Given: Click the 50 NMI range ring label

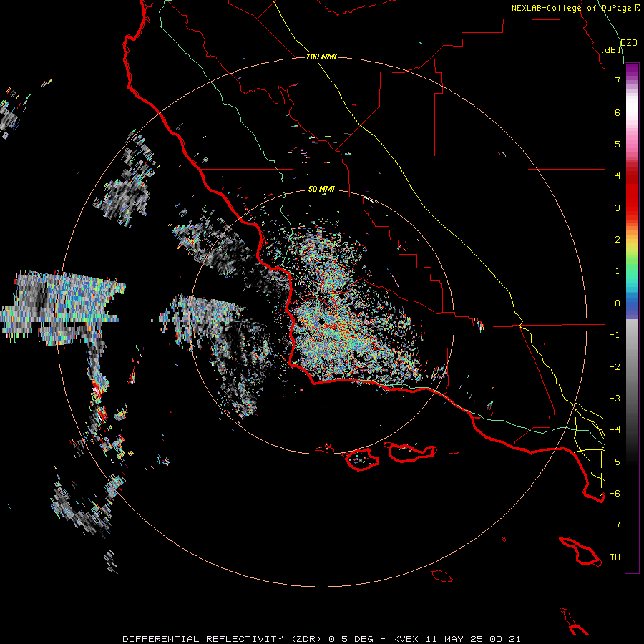Looking at the screenshot, I should coord(321,189).
